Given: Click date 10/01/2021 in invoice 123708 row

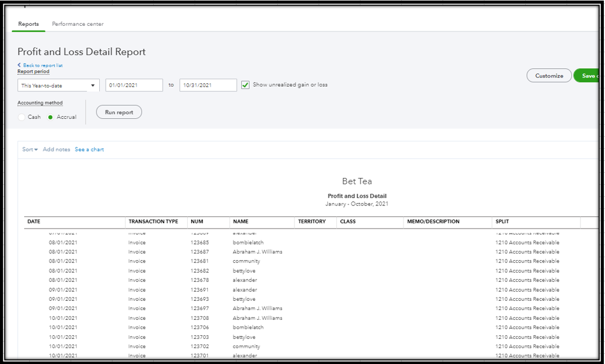Looking at the screenshot, I should 63,318.
